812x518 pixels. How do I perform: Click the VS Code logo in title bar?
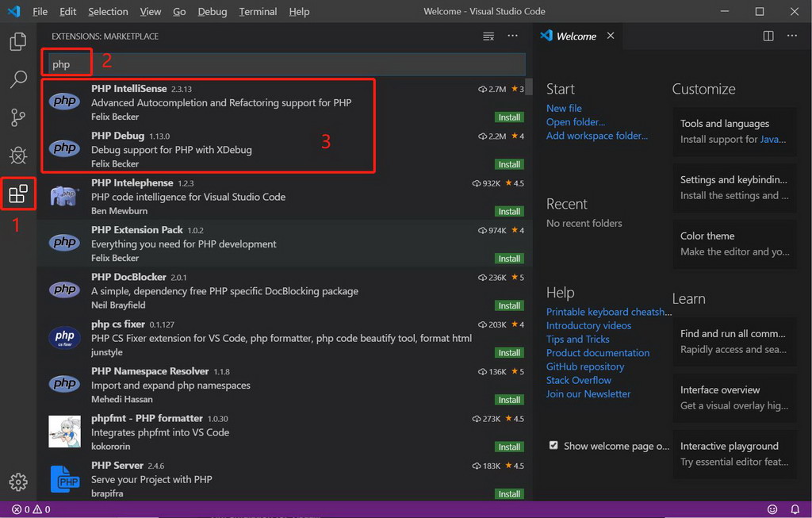click(x=14, y=11)
